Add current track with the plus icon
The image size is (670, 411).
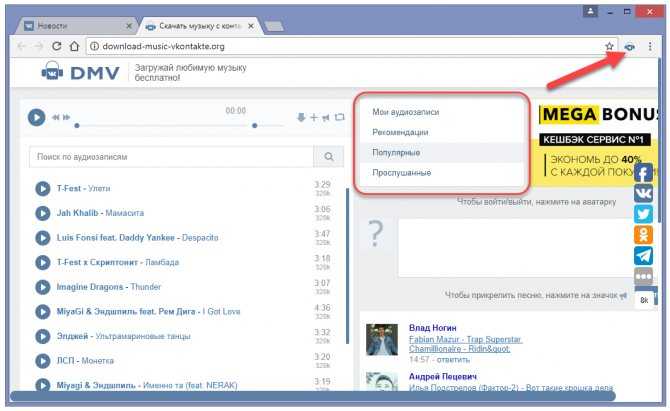pos(314,117)
